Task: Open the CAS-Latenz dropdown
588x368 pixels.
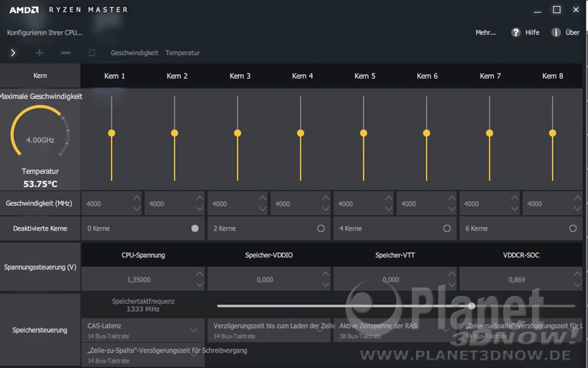Action: (x=143, y=330)
